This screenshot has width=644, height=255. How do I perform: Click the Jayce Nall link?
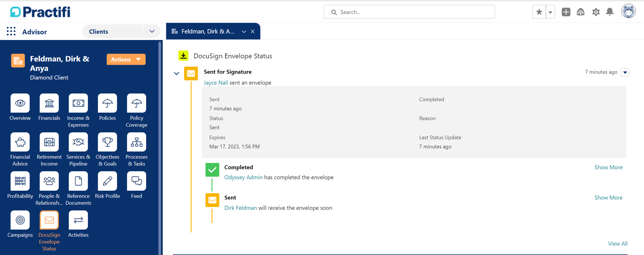tap(216, 83)
